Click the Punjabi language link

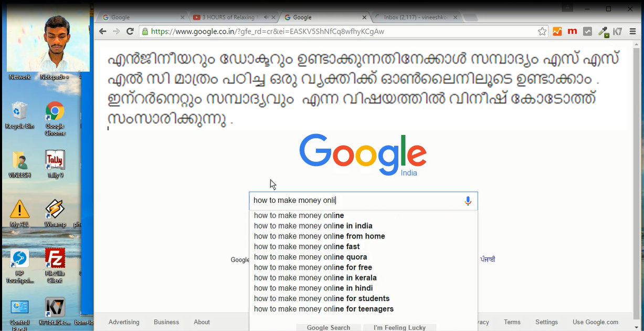pos(488,260)
